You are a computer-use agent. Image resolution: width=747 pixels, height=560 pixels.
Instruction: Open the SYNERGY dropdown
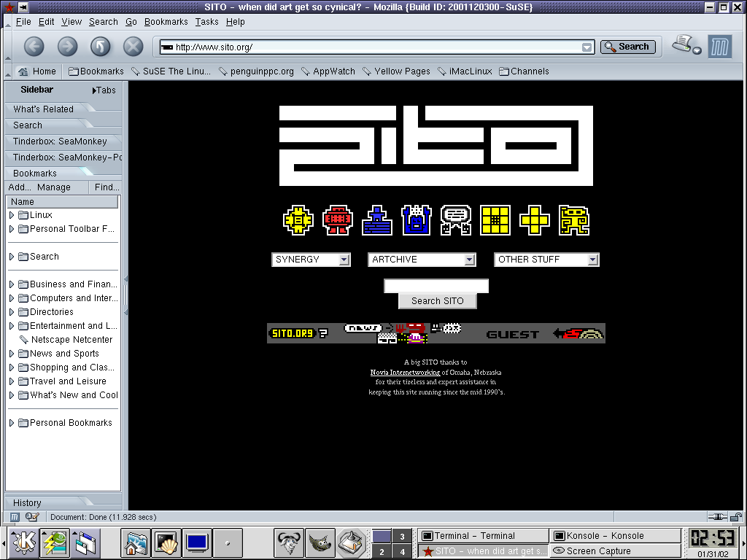coord(311,260)
